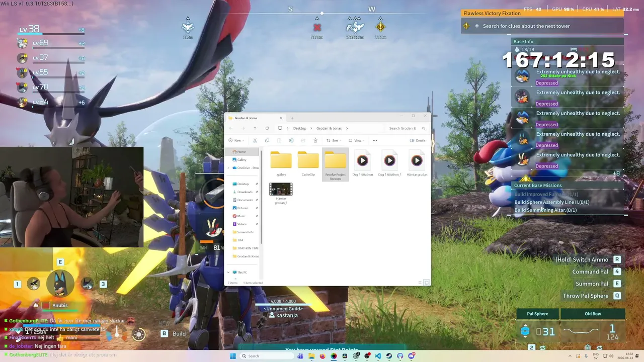Click the taskbar Search box
The height and width of the screenshot is (362, 644).
pyautogui.click(x=266, y=356)
